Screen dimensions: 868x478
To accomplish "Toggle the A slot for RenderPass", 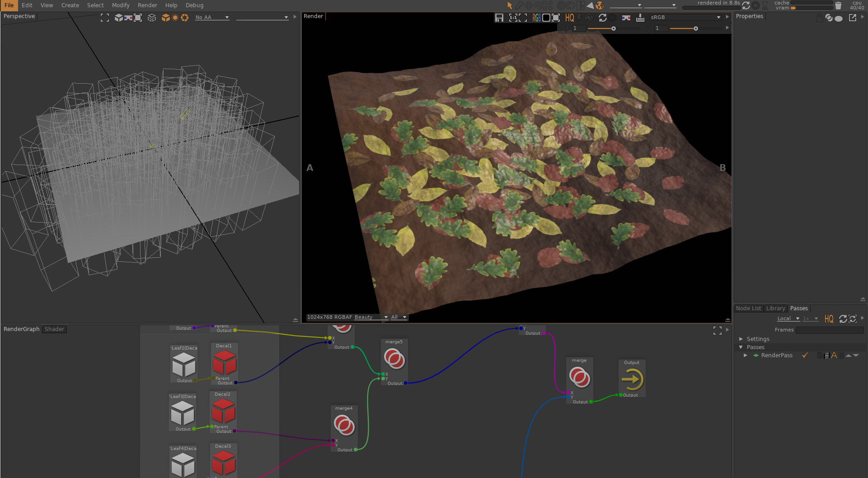I will click(834, 355).
